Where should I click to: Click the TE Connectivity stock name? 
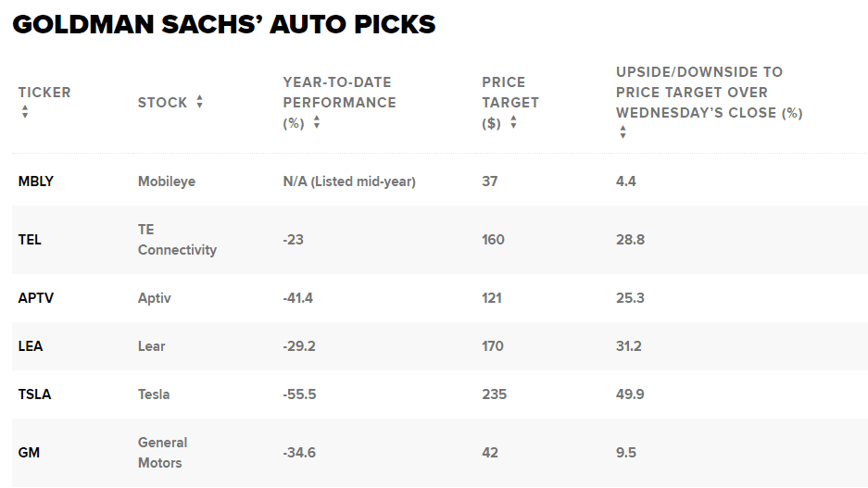point(177,240)
